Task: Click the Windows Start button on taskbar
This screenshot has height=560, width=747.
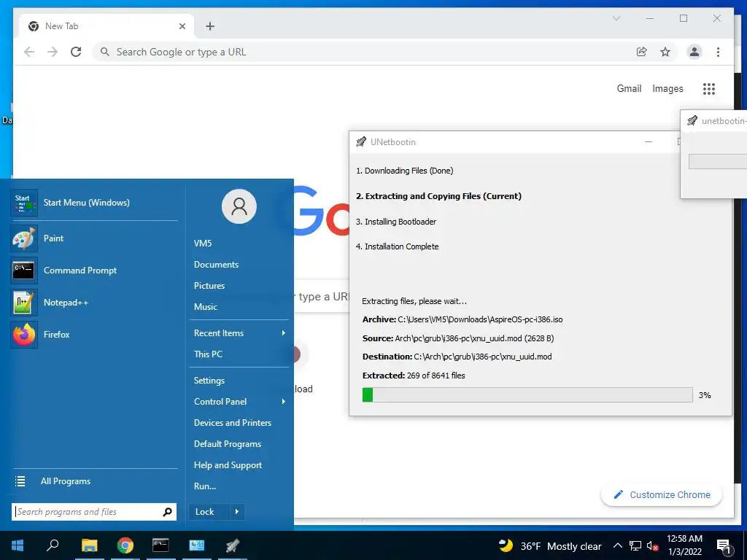Action: click(x=18, y=545)
